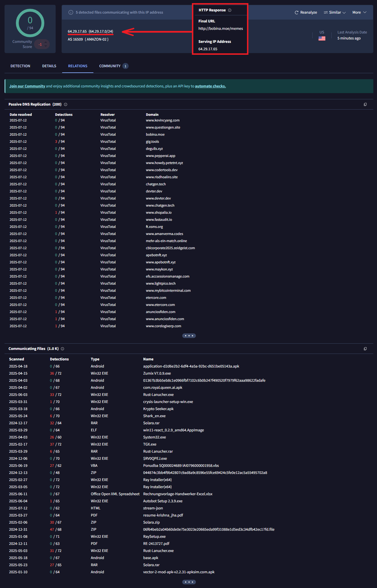The width and height of the screenshot is (377, 588).
Task: Copy the Passive DNS Replication table
Action: coord(365,104)
